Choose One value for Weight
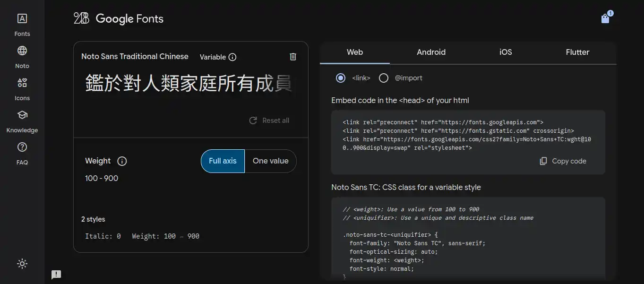Viewport: 644px width, 284px height. point(271,161)
